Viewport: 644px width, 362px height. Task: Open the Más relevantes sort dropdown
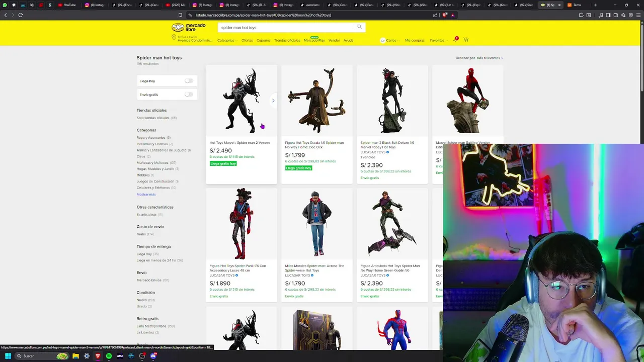(x=490, y=58)
